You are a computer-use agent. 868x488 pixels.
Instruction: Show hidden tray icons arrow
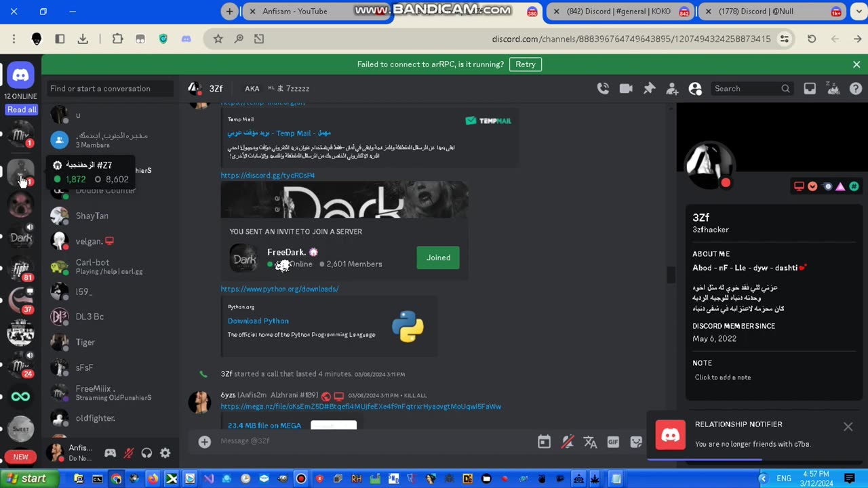(763, 479)
